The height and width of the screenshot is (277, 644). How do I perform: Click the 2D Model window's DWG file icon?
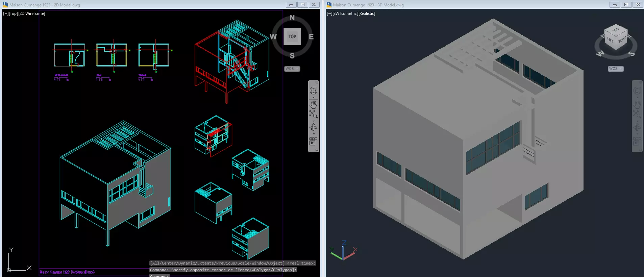(5, 5)
